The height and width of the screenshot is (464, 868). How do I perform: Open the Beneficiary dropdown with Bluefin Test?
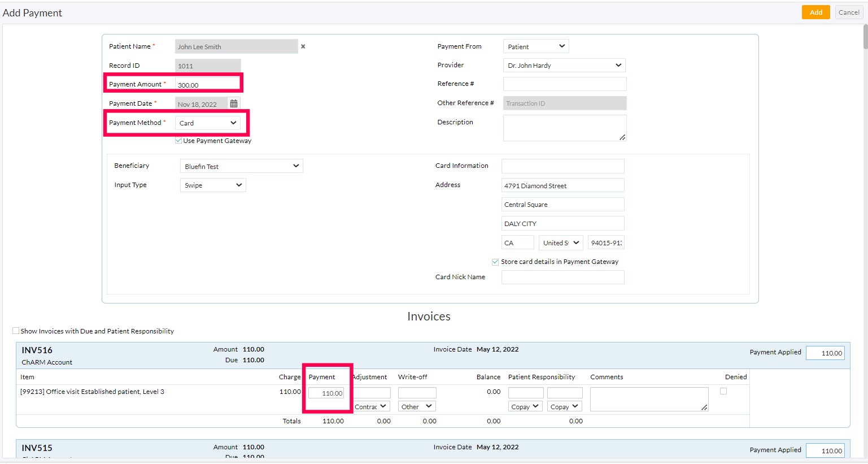tap(241, 166)
